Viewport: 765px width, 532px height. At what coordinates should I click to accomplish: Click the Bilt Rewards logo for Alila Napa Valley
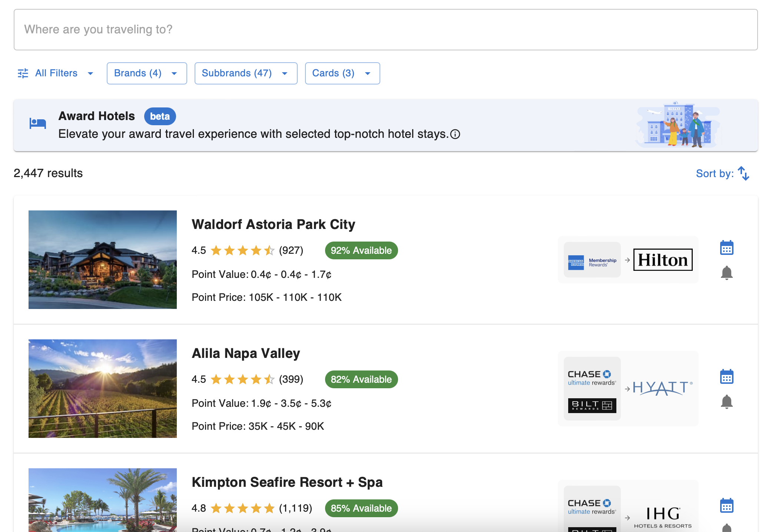592,405
